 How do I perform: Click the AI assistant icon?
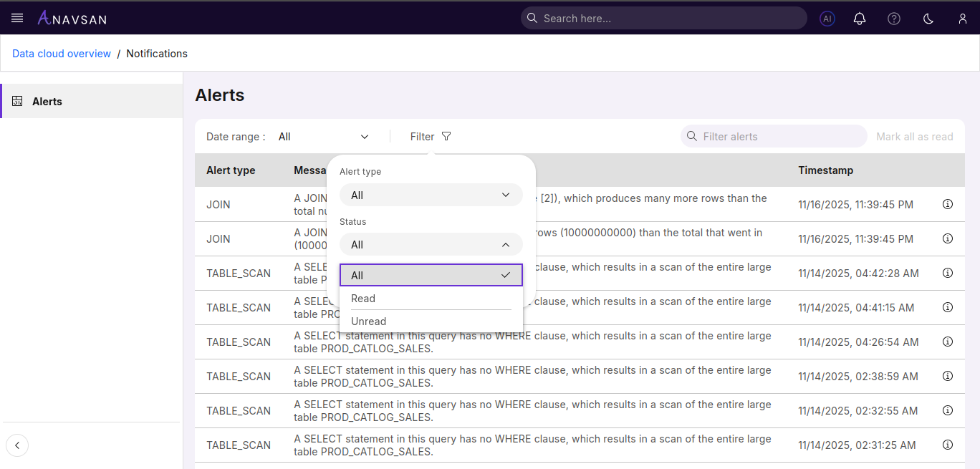click(827, 19)
